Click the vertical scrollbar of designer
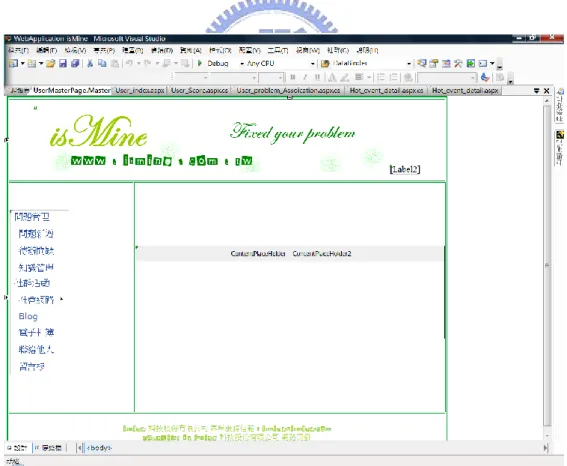 click(547, 266)
